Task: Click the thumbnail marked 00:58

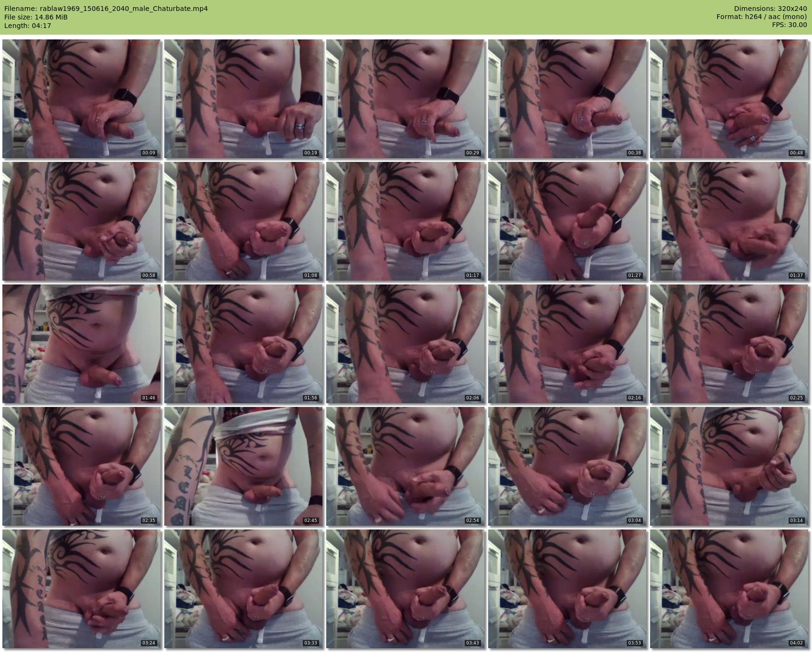Action: [x=82, y=221]
